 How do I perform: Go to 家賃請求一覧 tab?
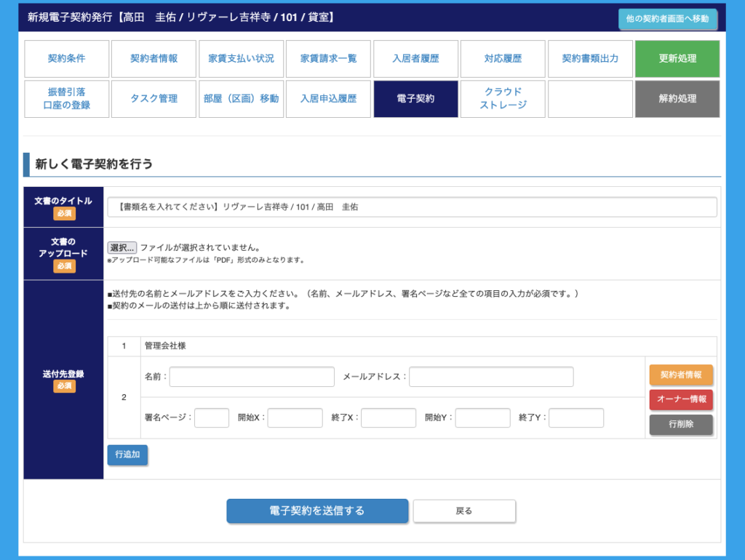click(x=328, y=59)
